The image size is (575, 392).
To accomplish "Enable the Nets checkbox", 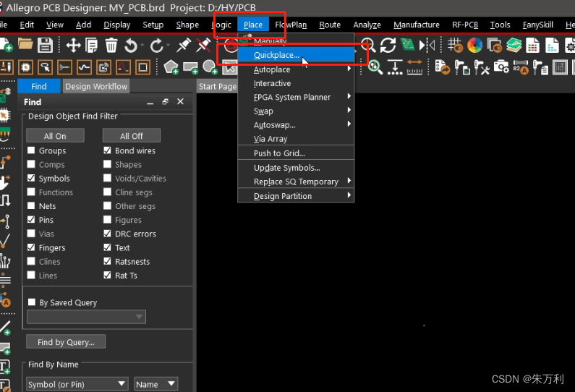I will pos(32,205).
